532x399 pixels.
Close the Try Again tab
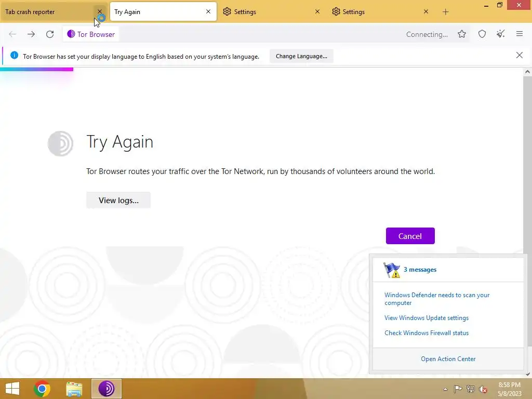coord(208,11)
